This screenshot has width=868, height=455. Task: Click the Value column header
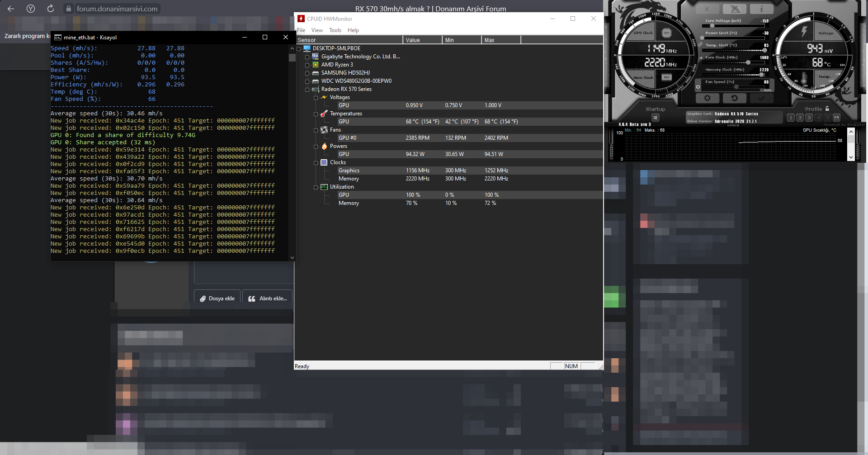(x=422, y=40)
